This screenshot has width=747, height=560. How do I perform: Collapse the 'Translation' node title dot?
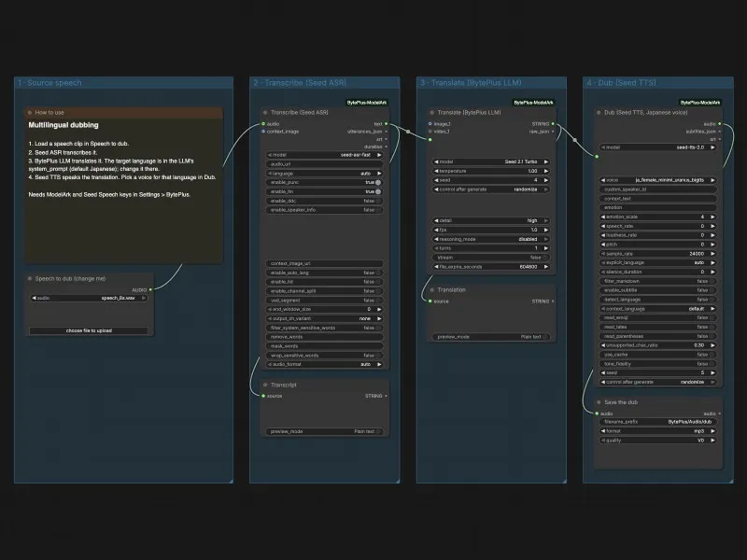tap(432, 290)
